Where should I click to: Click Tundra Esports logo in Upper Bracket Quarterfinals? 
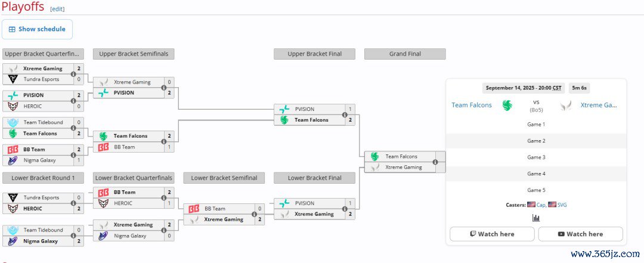click(x=13, y=79)
